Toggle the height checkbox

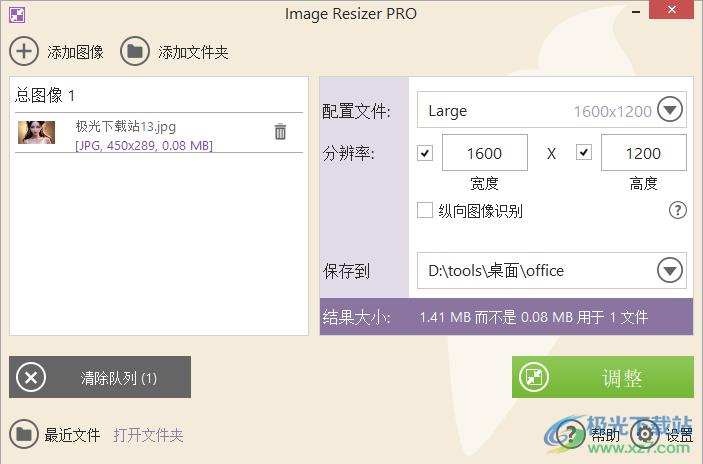pyautogui.click(x=584, y=153)
